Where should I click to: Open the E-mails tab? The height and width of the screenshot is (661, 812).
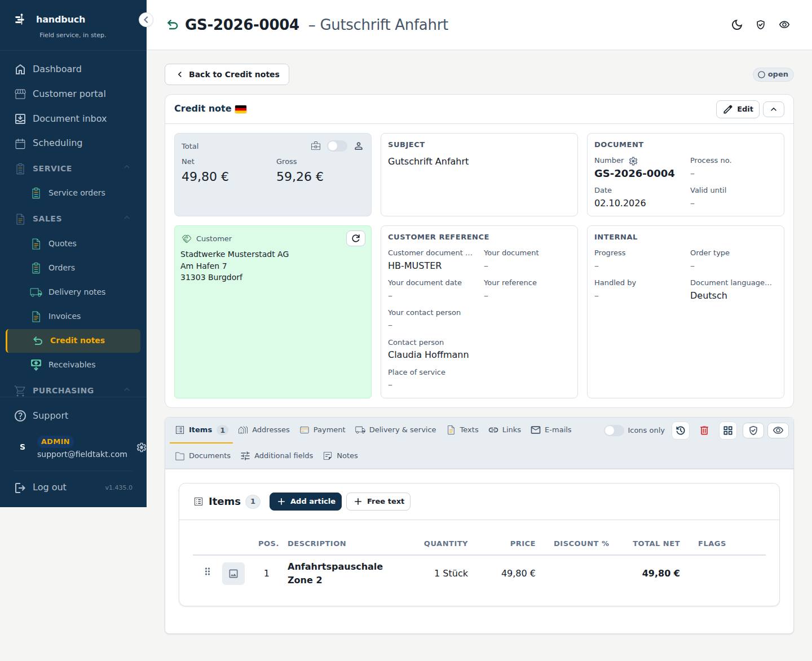pyautogui.click(x=551, y=430)
